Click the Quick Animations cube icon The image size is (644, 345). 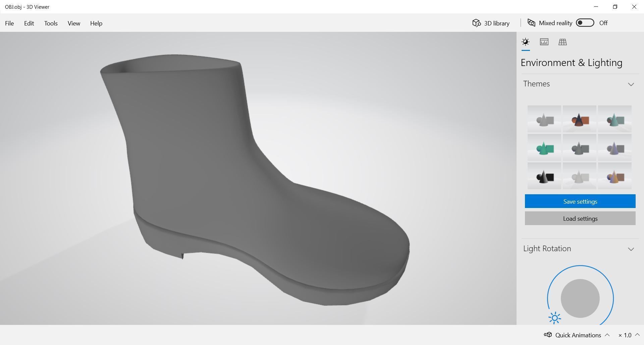click(548, 335)
